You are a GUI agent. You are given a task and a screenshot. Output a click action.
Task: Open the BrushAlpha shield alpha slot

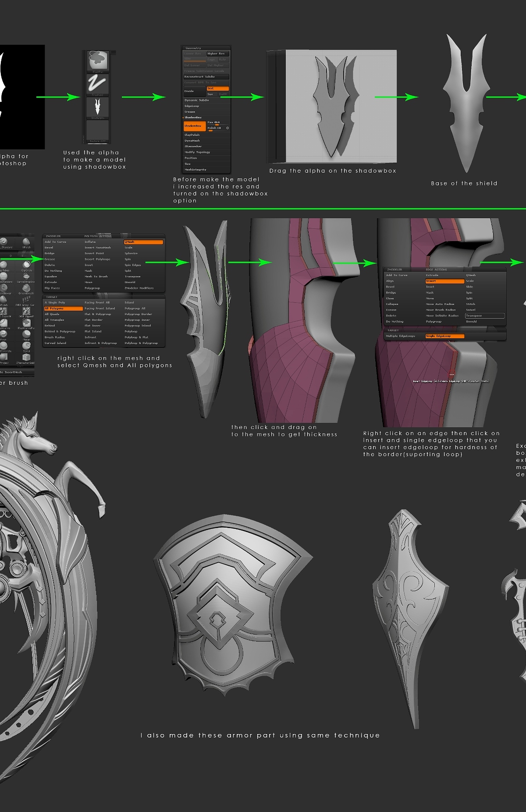pyautogui.click(x=98, y=107)
